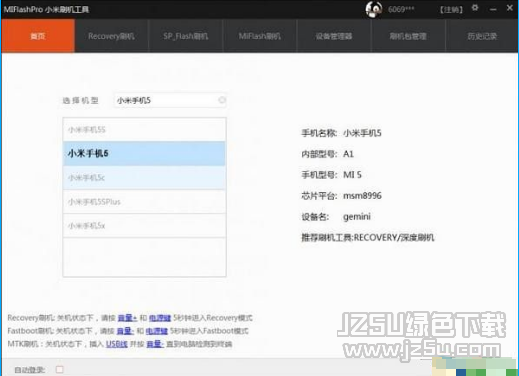Click the 6069*** account name
The image size is (519, 376).
click(x=401, y=9)
